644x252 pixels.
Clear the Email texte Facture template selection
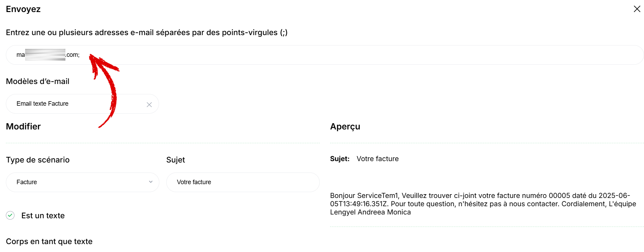click(149, 105)
